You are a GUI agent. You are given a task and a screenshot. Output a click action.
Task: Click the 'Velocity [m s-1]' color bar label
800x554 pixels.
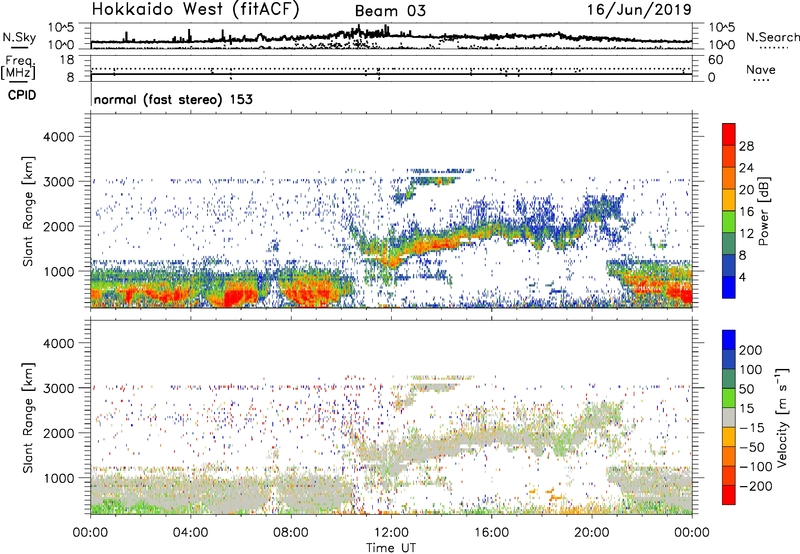coord(782,417)
